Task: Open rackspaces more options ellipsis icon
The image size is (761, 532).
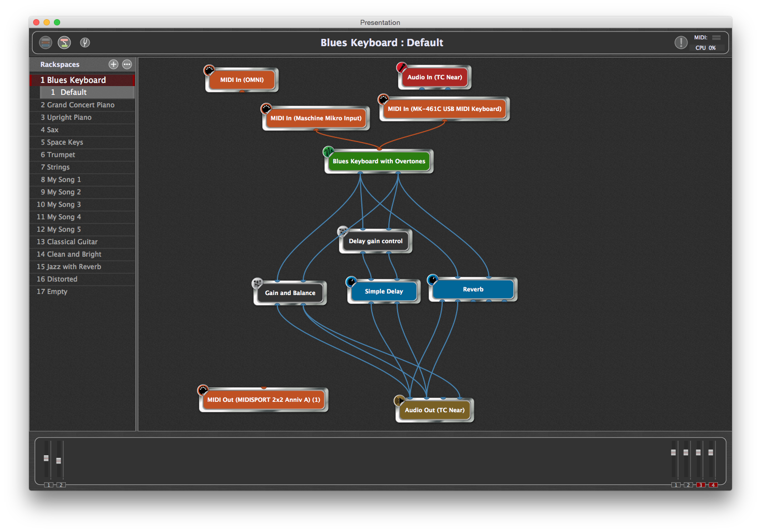Action: click(x=127, y=64)
